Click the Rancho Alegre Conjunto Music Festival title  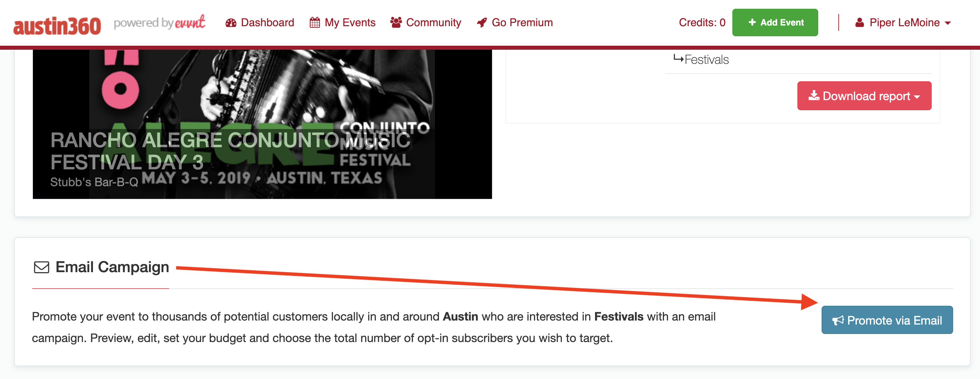(x=231, y=151)
